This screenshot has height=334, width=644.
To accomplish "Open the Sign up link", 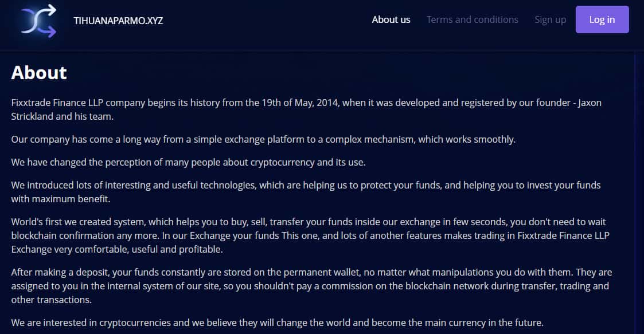I will pyautogui.click(x=550, y=19).
